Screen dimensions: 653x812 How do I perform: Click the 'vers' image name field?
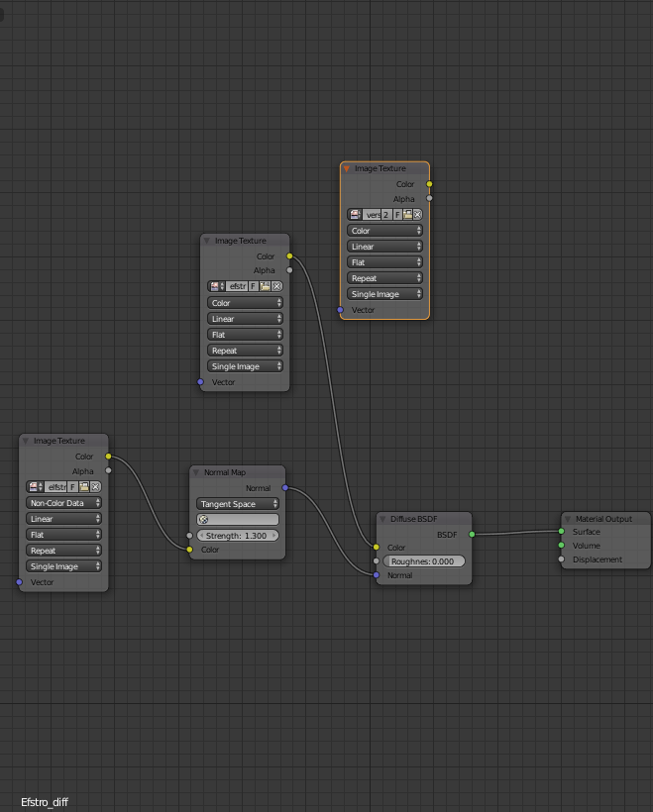pyautogui.click(x=373, y=215)
